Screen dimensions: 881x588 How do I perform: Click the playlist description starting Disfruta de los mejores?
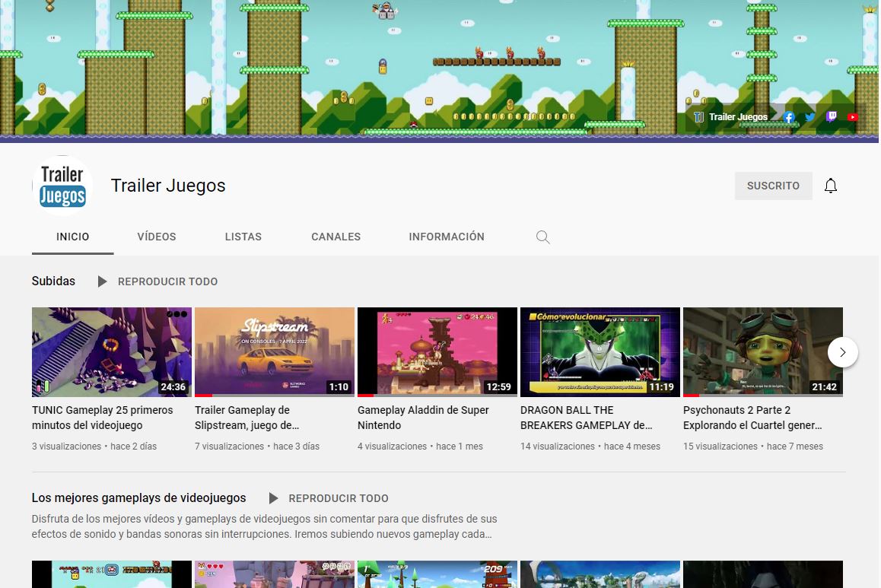264,526
